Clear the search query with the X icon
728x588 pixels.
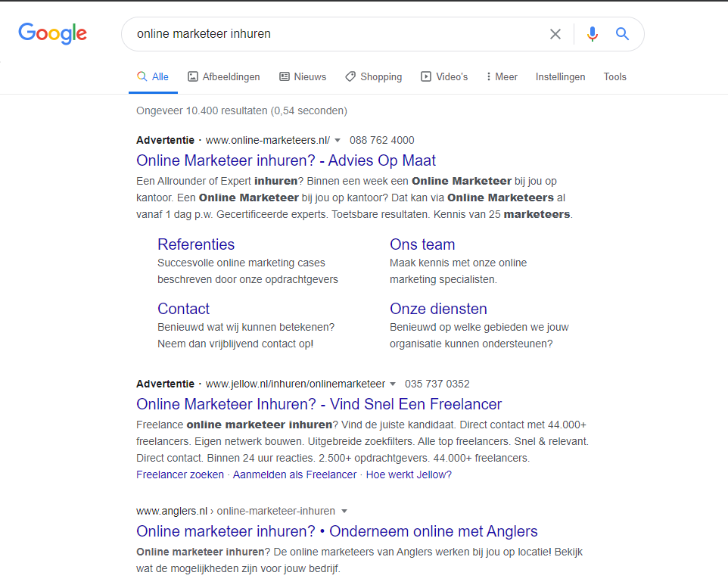(x=555, y=34)
